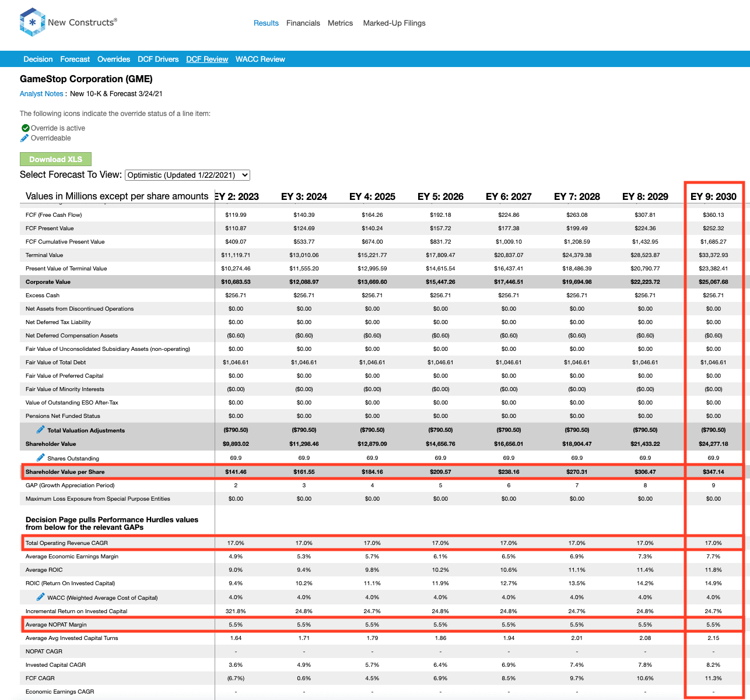
Task: Click the FCF CAGR row label
Action: click(40, 678)
